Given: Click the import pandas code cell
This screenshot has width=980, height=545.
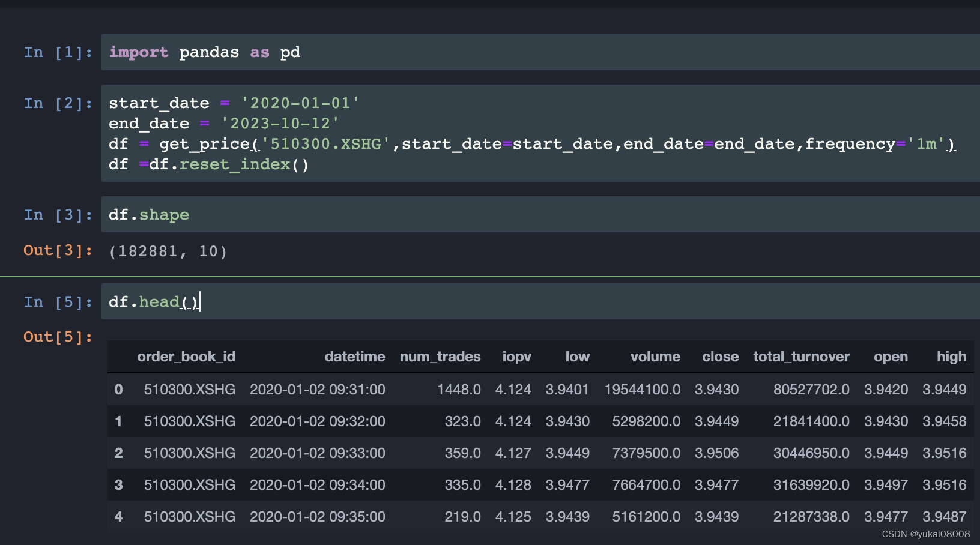Looking at the screenshot, I should point(540,52).
